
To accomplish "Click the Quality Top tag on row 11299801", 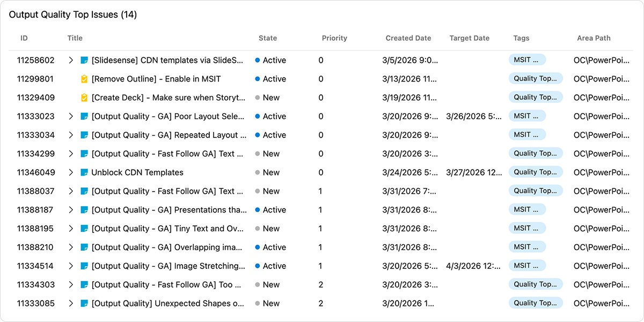I will (536, 78).
